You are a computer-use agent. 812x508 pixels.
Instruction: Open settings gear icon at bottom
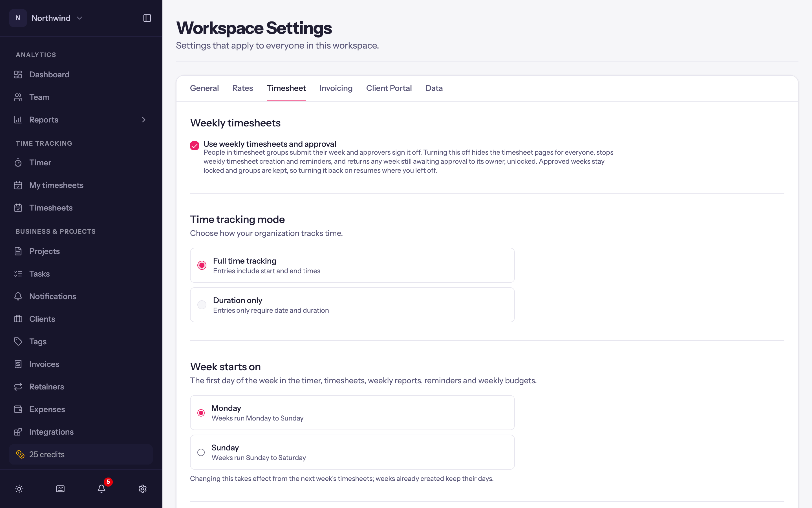point(143,489)
